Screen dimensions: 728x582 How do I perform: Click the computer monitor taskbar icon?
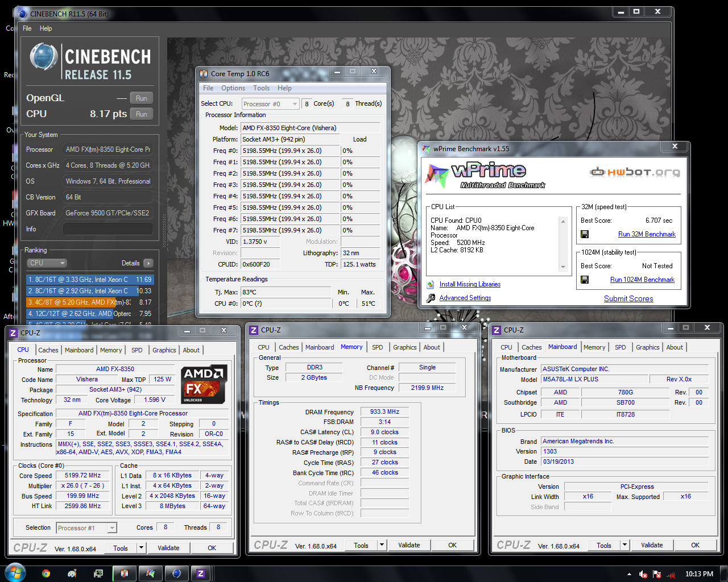(98, 573)
